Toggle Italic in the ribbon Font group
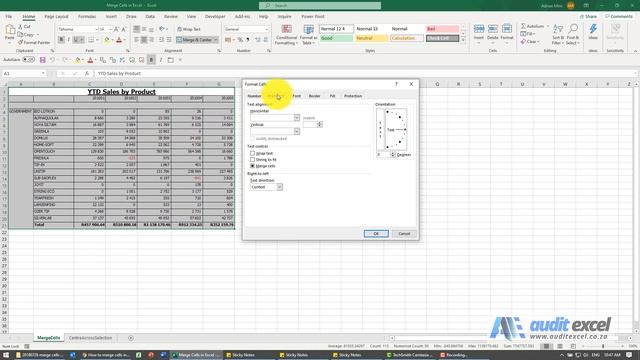 (69, 40)
